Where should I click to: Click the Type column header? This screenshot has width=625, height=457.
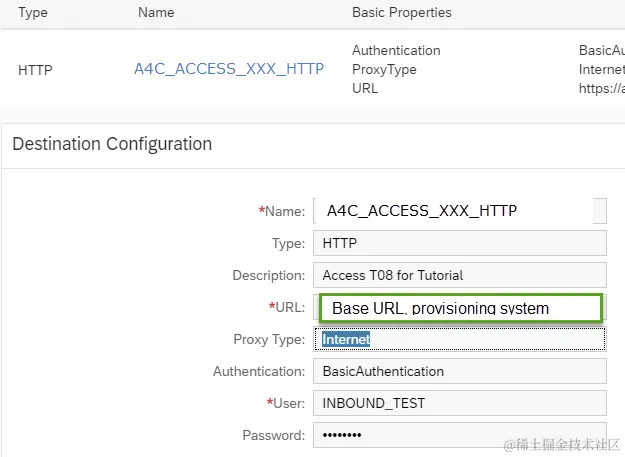(34, 13)
